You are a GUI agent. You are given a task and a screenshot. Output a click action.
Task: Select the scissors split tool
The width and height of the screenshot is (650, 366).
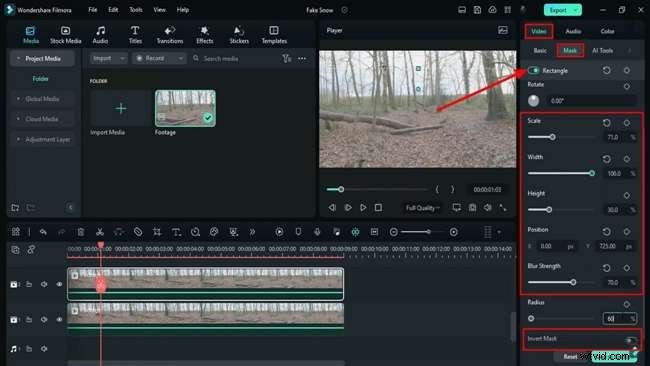tap(99, 232)
